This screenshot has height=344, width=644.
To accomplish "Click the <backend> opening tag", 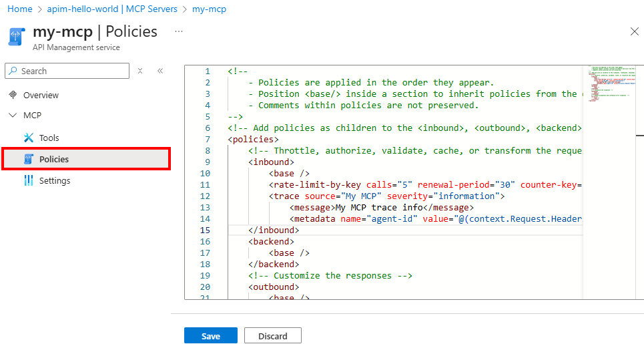I will [x=271, y=242].
